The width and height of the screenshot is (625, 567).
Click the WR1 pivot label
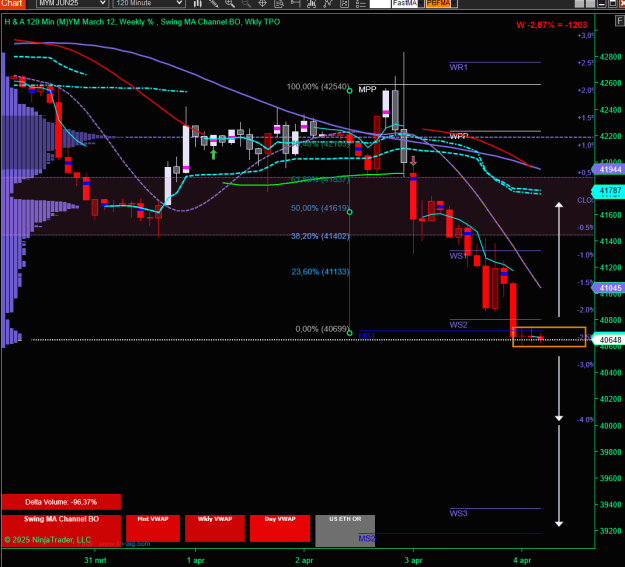click(458, 67)
